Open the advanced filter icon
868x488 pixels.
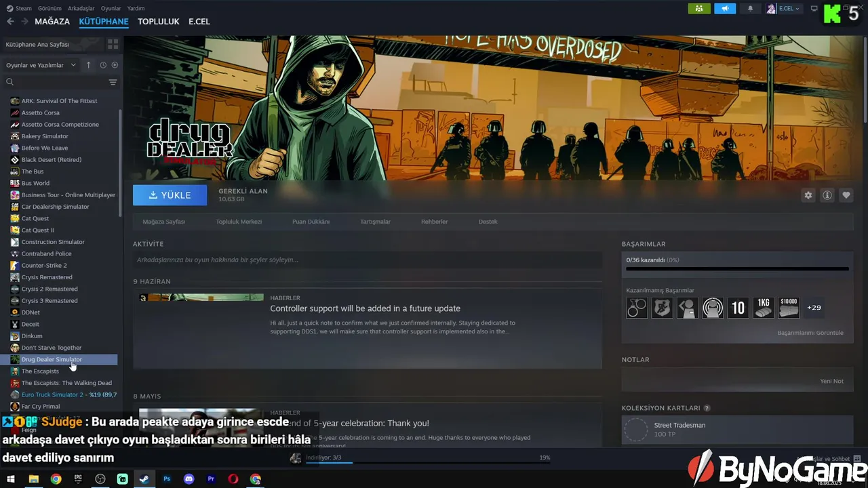(x=113, y=82)
